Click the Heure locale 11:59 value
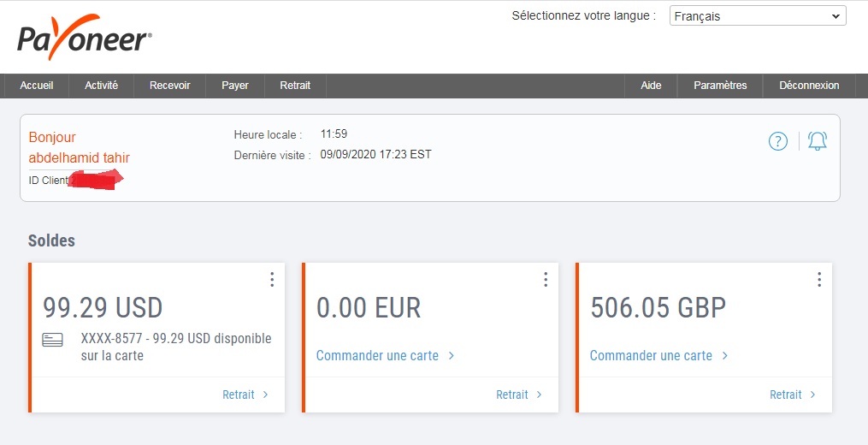868x445 pixels. pyautogui.click(x=334, y=133)
